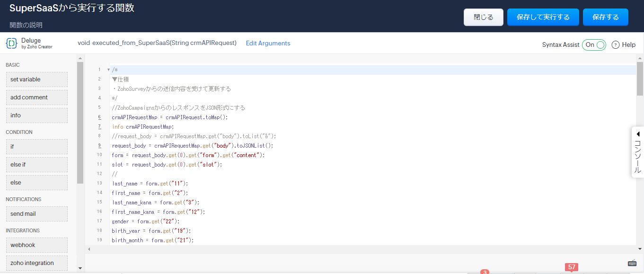The width and height of the screenshot is (644, 274).
Task: Click the sidebar vertical scrollbar thumb
Action: click(x=80, y=122)
